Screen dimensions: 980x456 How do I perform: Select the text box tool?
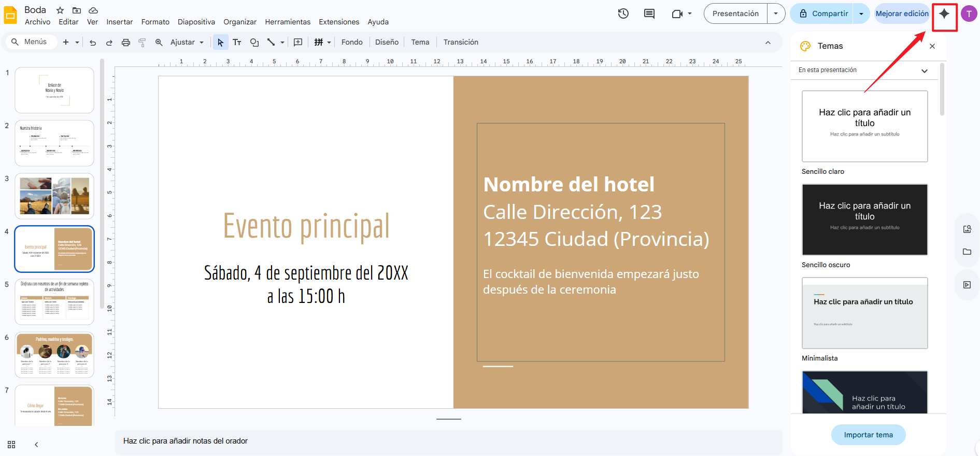tap(237, 42)
